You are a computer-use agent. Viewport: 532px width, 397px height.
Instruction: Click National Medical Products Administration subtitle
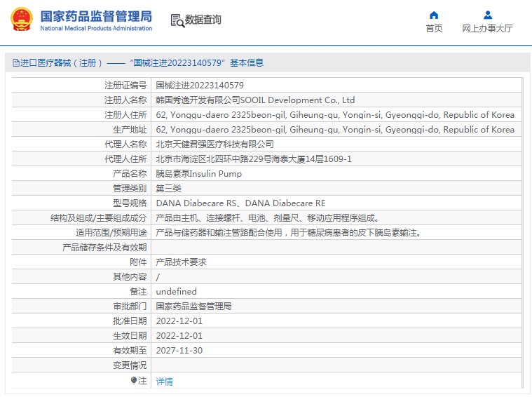pos(96,29)
